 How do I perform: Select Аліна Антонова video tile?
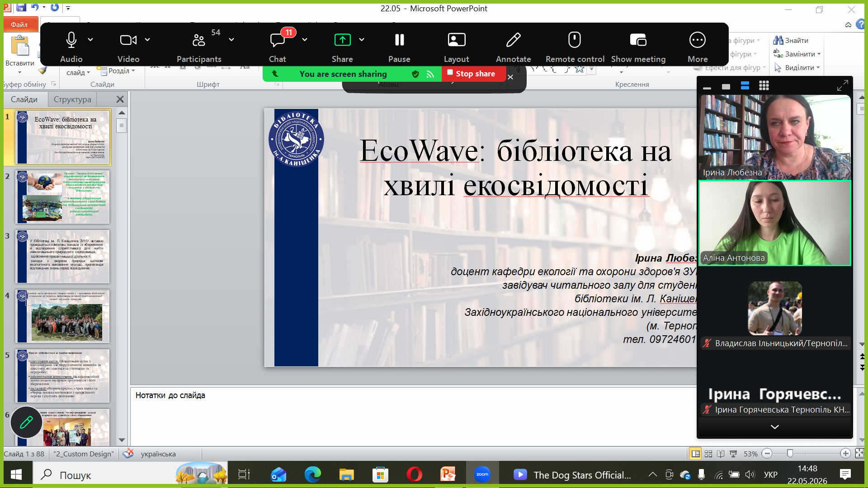point(775,223)
